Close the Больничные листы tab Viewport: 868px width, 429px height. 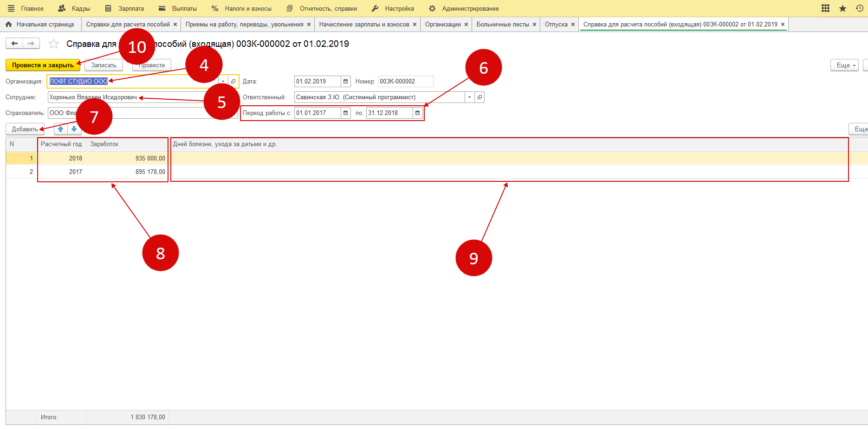[x=534, y=25]
